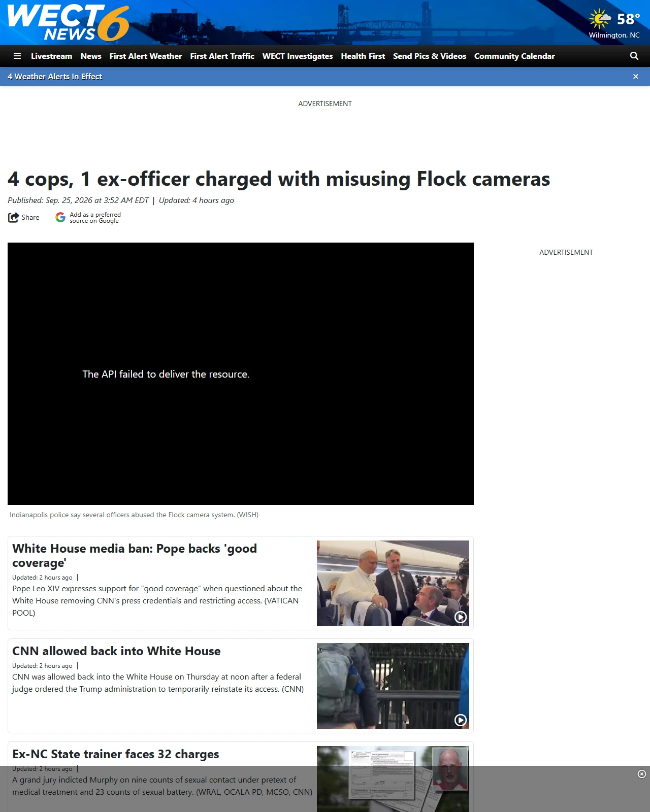The image size is (650, 812).
Task: Click the search magnifier icon
Action: (634, 56)
